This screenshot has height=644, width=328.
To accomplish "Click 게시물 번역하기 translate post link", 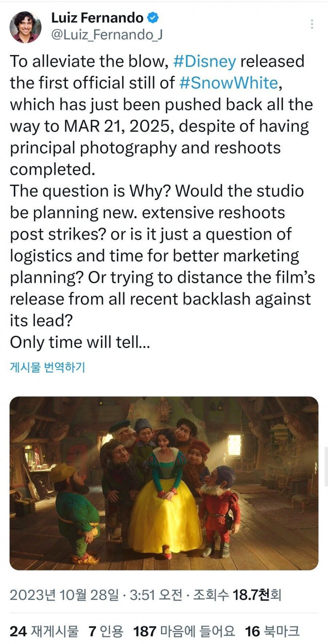I will (x=48, y=367).
